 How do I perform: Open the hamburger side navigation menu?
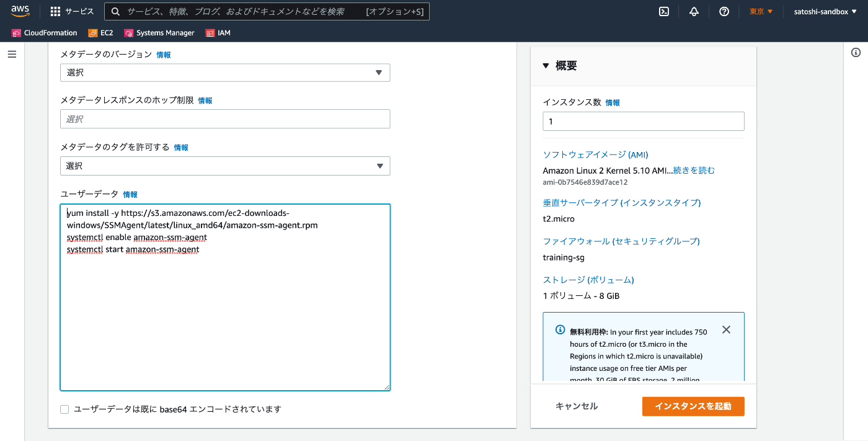(x=12, y=55)
